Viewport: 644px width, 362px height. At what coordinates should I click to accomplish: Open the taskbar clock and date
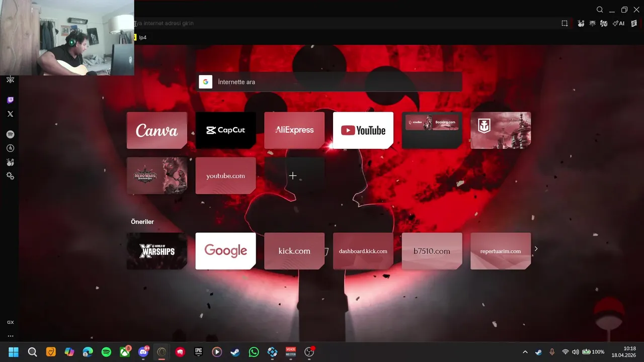[x=623, y=352]
